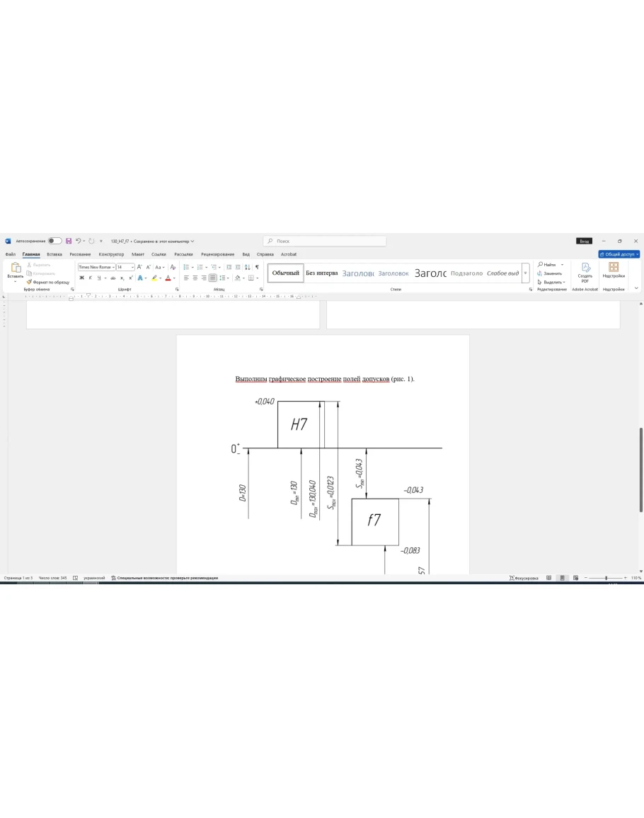
Task: Select justify text alignment icon
Action: pyautogui.click(x=212, y=278)
